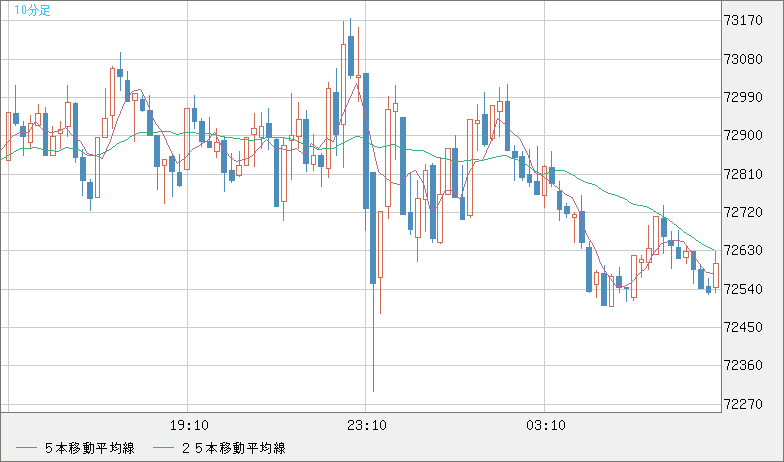Click price axis label 72810

pos(744,174)
